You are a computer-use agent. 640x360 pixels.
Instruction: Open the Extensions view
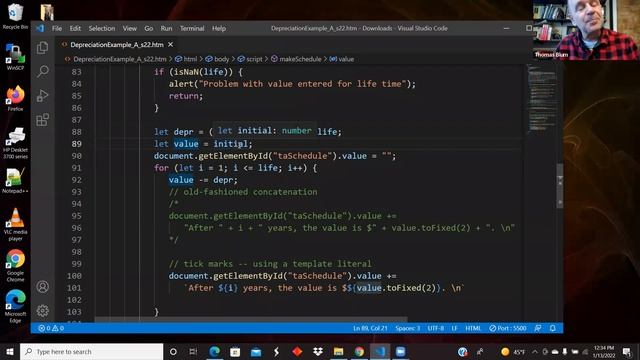tap(42, 120)
